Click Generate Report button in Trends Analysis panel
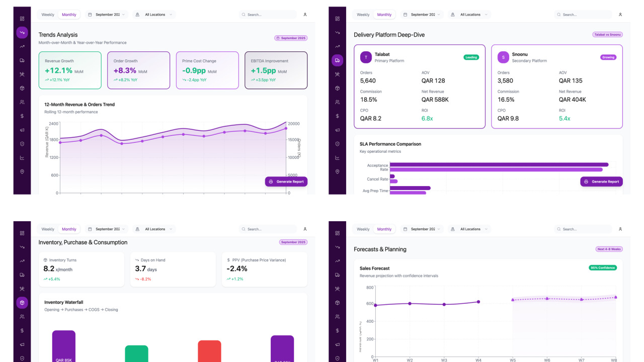644x362 pixels. pos(286,182)
